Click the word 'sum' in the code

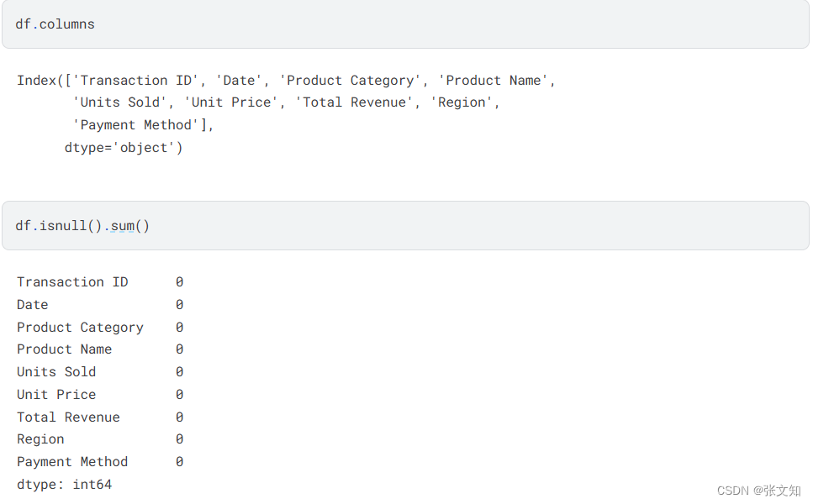123,225
